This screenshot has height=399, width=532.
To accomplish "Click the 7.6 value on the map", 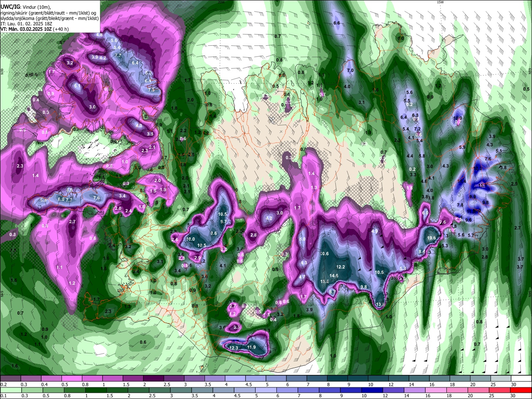I will (488, 159).
